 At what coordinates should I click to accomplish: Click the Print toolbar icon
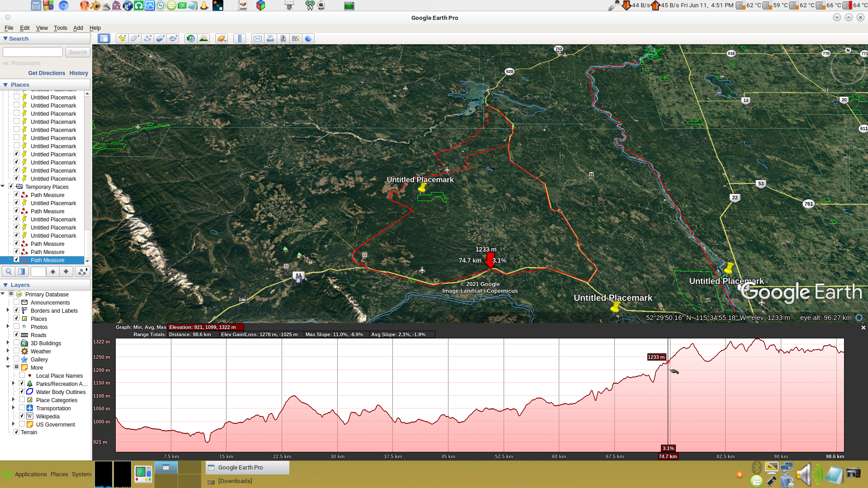[x=270, y=38]
